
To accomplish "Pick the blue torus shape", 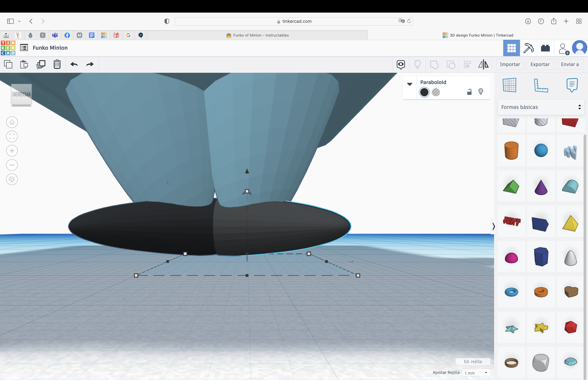I will tap(511, 292).
